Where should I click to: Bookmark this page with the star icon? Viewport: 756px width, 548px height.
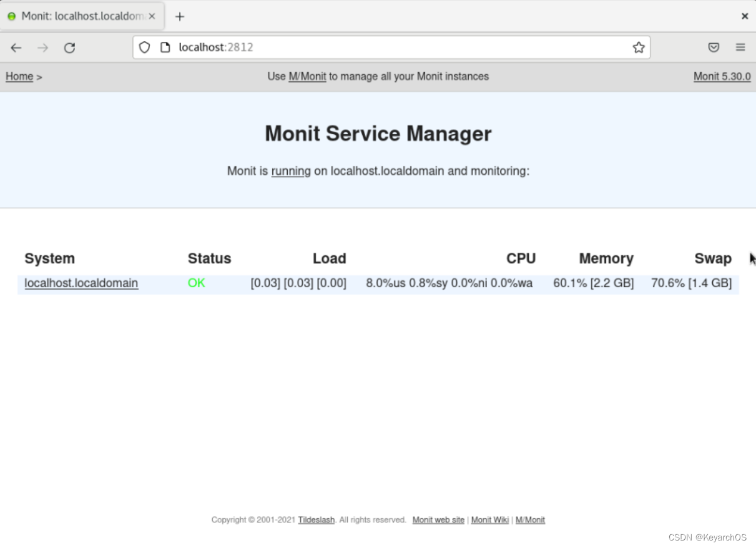pyautogui.click(x=638, y=47)
